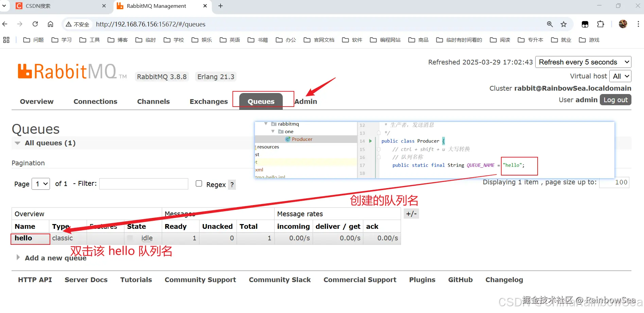Click the +/- columns toggle button

[x=411, y=214]
